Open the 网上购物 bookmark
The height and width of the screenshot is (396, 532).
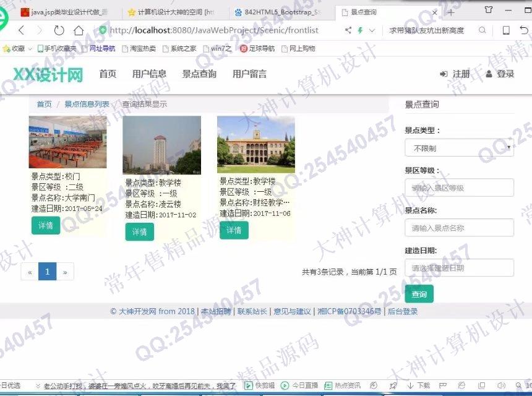tap(298, 48)
